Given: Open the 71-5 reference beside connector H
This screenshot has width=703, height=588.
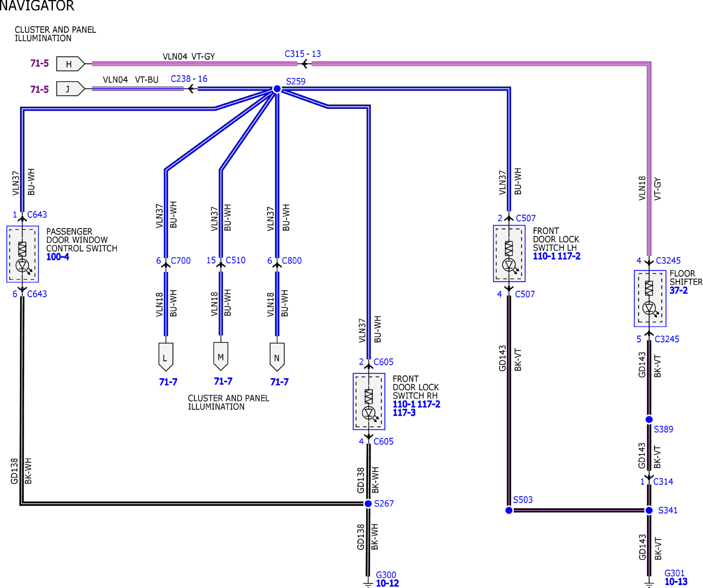Looking at the screenshot, I should click(40, 63).
